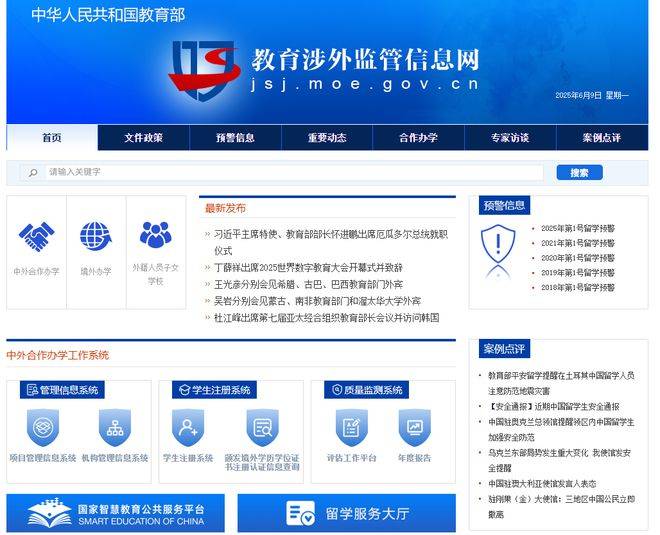This screenshot has height=535, width=660.
Task: Click the 案例点评 panel heading
Action: tap(504, 349)
